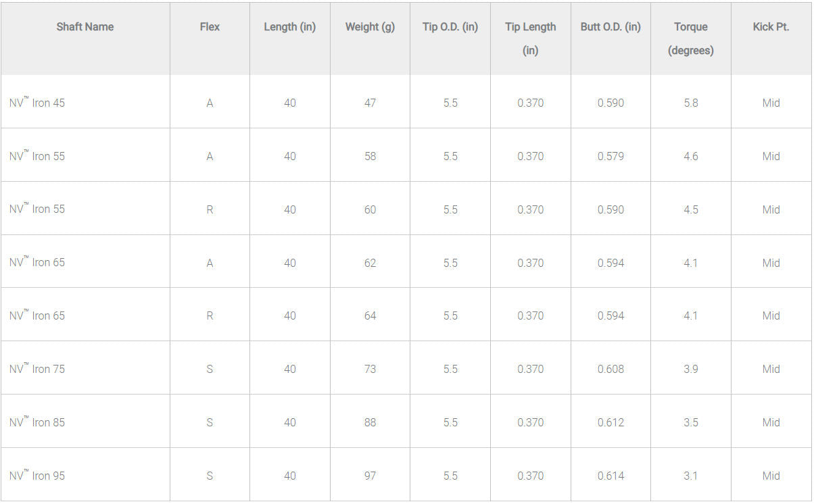The width and height of the screenshot is (814, 504).
Task: Select the torque value 5.8
Action: [x=690, y=103]
